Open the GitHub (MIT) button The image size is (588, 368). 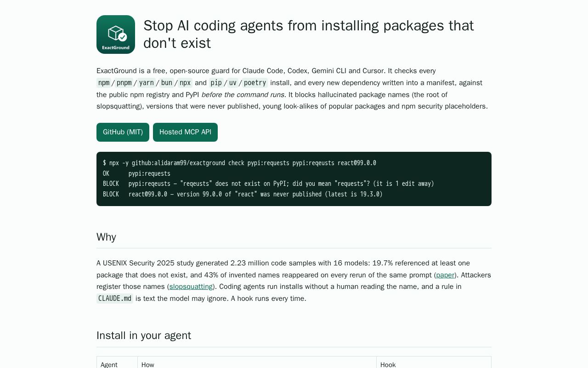(123, 132)
